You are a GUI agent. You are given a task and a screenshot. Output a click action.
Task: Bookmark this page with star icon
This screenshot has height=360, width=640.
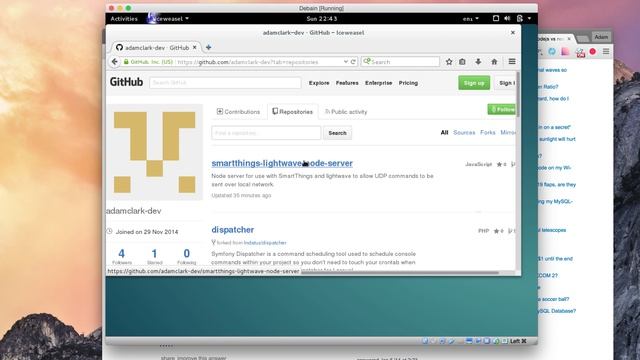pyautogui.click(x=449, y=62)
